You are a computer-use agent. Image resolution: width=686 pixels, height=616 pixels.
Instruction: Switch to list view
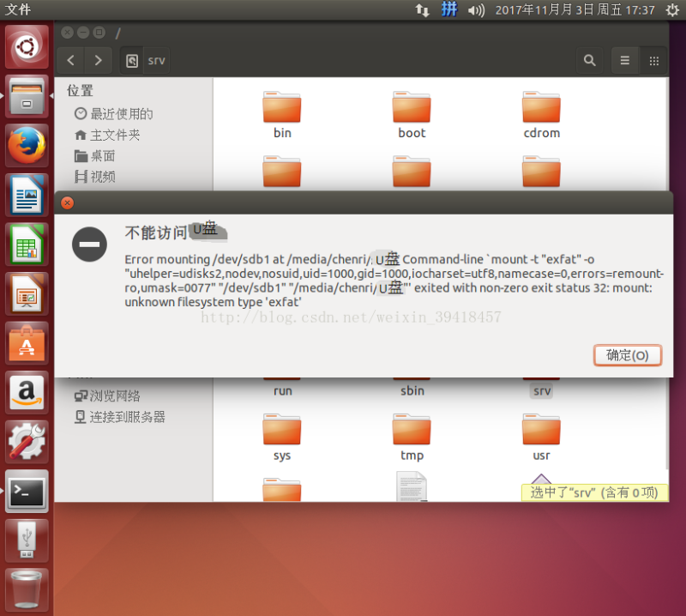point(625,60)
